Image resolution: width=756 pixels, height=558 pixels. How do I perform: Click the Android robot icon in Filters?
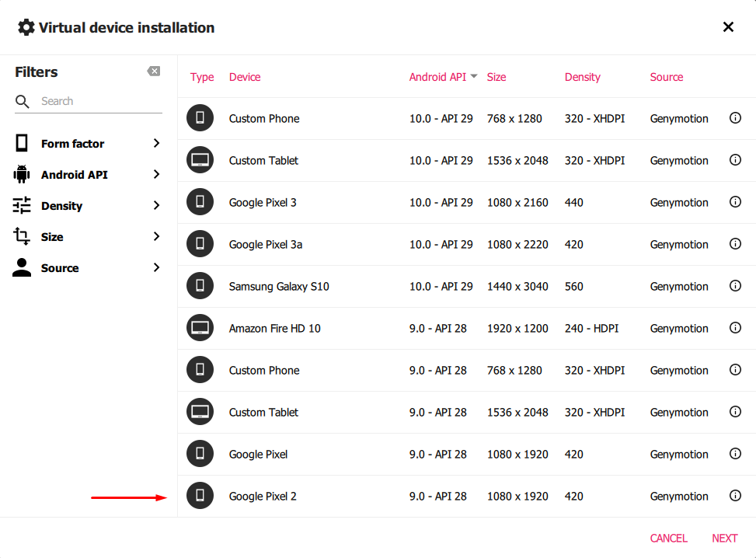click(22, 174)
